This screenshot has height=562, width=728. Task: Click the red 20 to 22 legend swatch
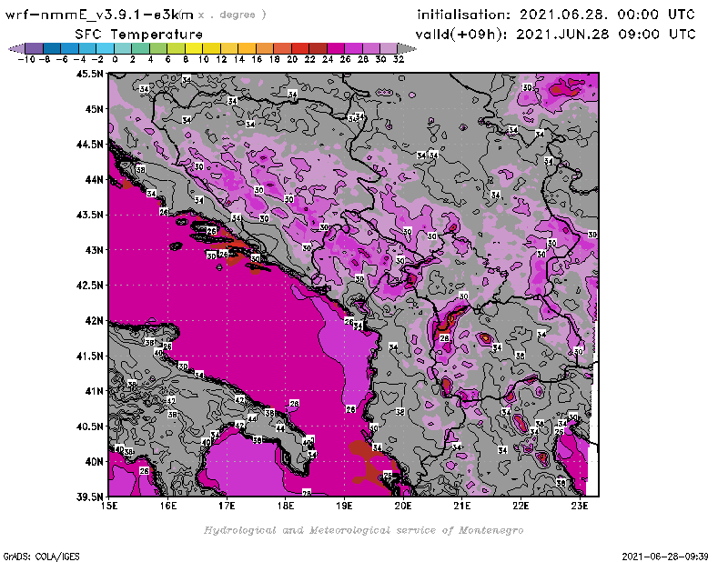click(300, 49)
